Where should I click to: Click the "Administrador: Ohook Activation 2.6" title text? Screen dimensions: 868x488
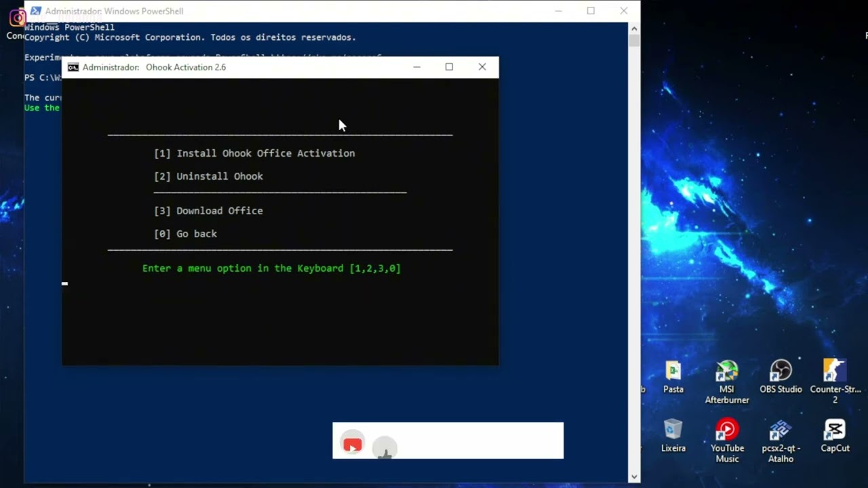(154, 67)
